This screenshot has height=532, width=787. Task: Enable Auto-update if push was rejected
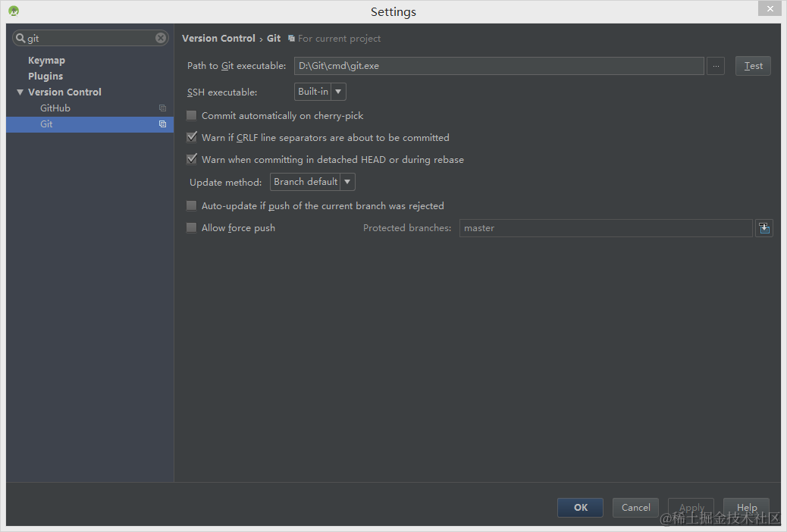[191, 205]
